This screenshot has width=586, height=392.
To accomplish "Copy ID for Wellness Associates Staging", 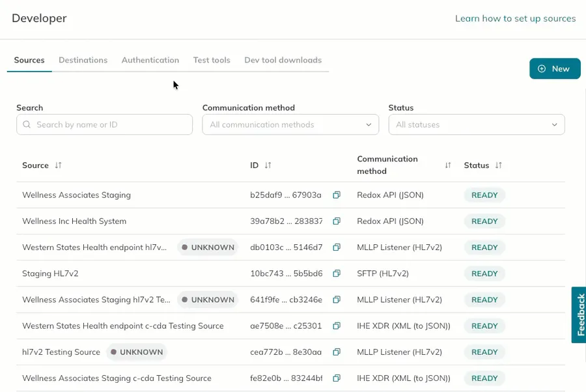I will [x=337, y=195].
